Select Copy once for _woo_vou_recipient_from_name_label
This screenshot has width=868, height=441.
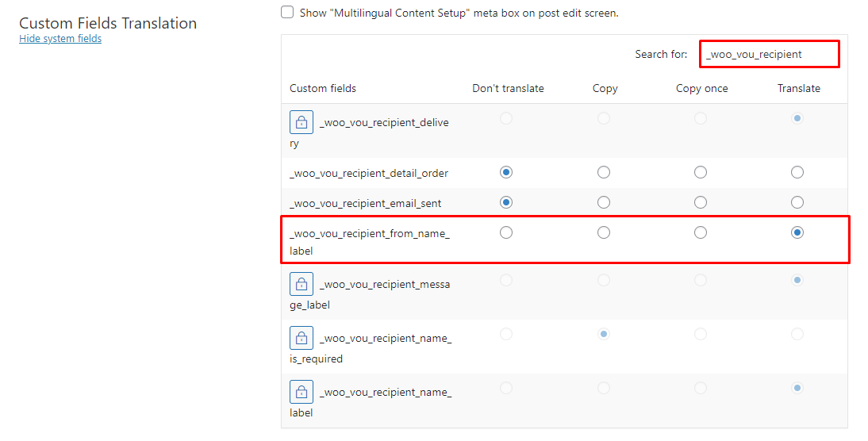[701, 232]
